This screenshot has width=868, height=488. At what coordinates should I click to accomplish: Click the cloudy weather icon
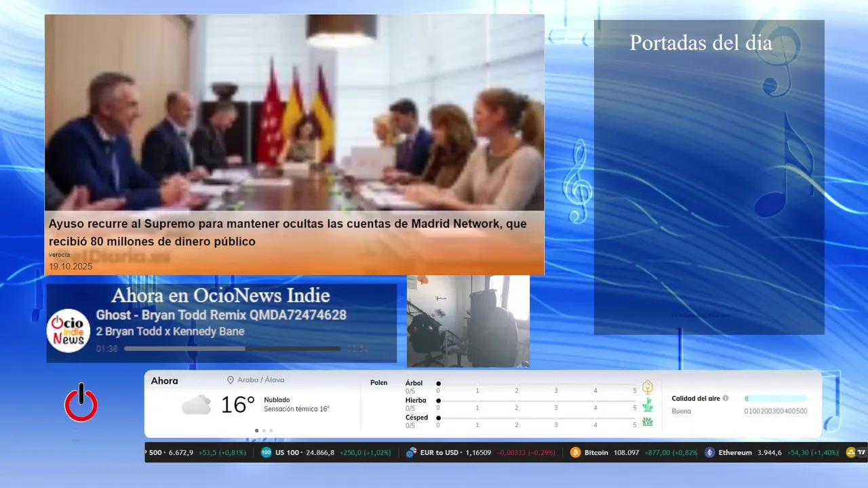pos(196,405)
